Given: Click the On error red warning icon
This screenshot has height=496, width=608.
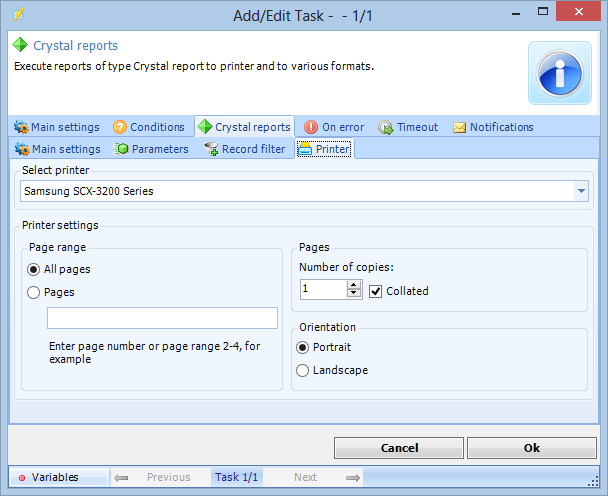Looking at the screenshot, I should point(311,127).
